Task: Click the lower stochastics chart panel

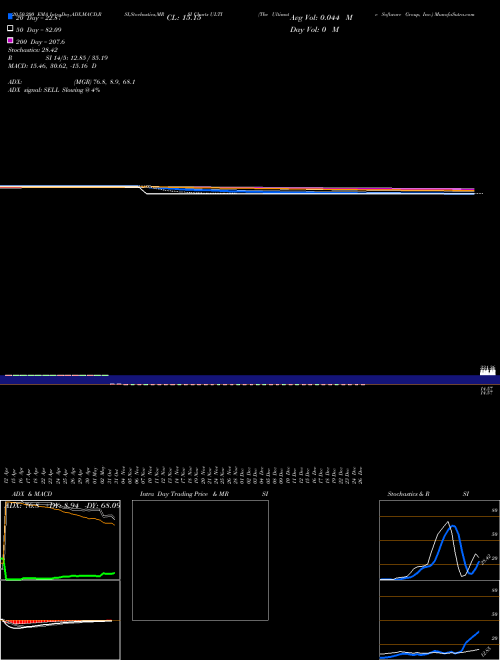Action: tap(439, 620)
